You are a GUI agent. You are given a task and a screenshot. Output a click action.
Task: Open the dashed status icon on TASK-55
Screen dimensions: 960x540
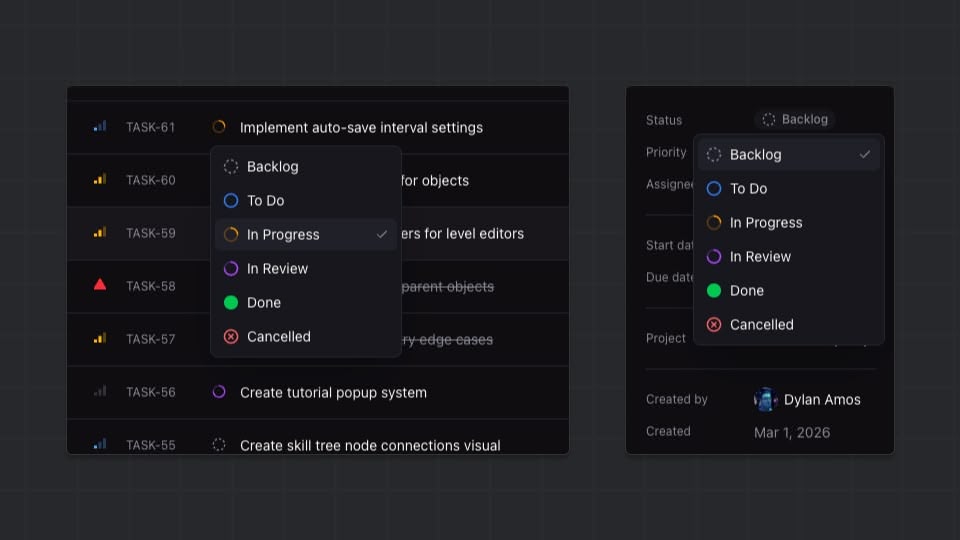(x=219, y=445)
